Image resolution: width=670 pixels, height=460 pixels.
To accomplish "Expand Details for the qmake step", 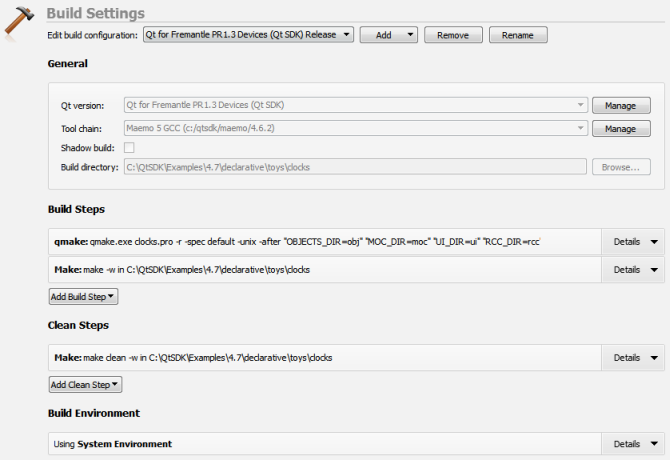I will 635,241.
